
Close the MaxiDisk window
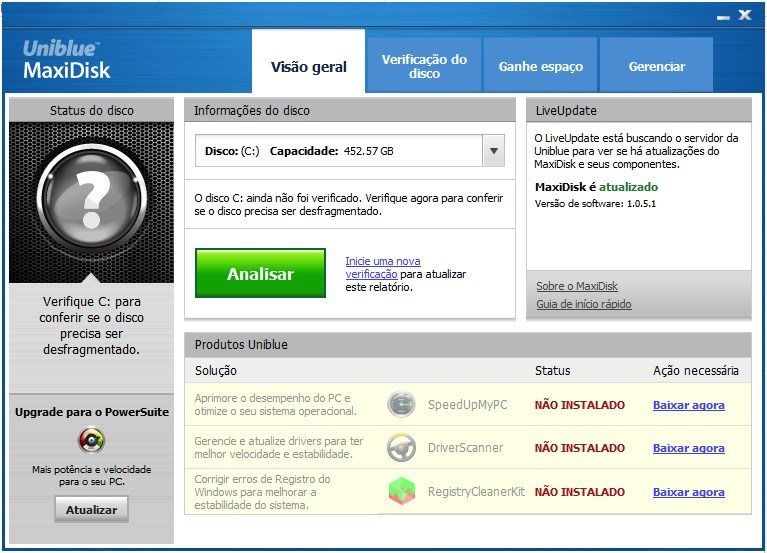coord(745,15)
